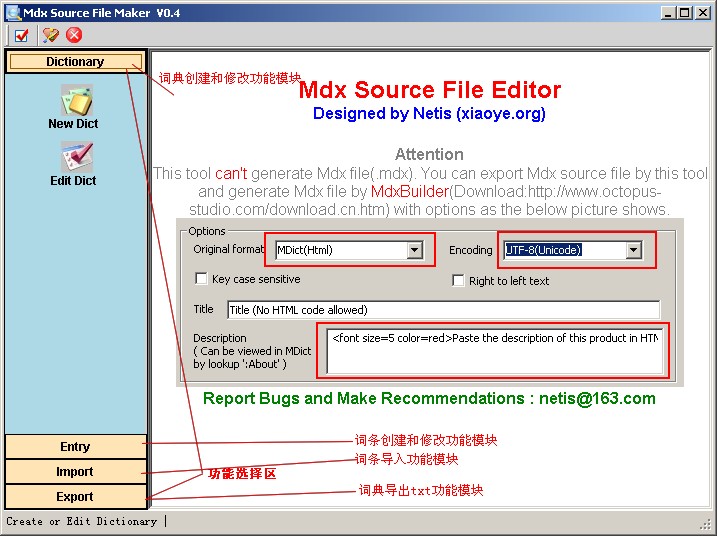Screen dimensions: 717x536
Task: Click the Mdx Source File Editor heading
Action: (429, 90)
